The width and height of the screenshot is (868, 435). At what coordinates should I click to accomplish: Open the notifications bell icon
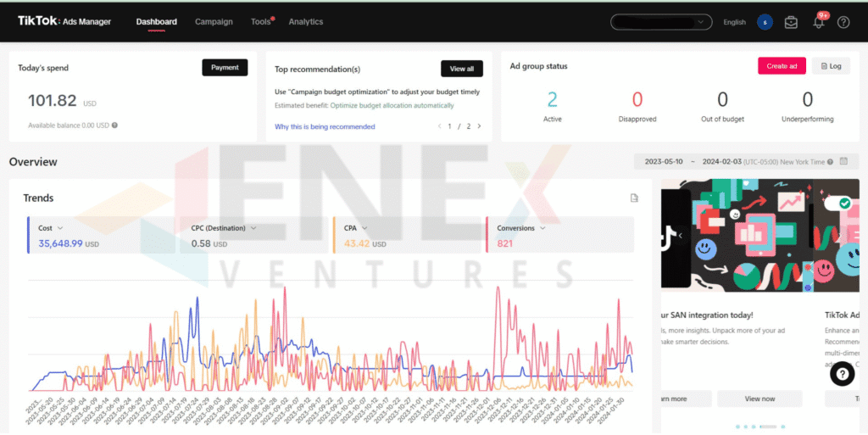click(x=818, y=22)
